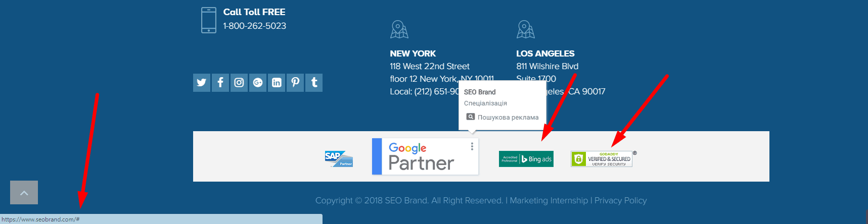Screen dimensions: 868x224
Task: Click SEO Brand title in the tooltip
Action: (480, 92)
